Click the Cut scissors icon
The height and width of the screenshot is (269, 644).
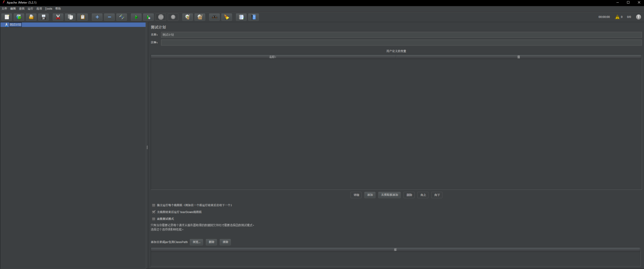click(x=58, y=17)
